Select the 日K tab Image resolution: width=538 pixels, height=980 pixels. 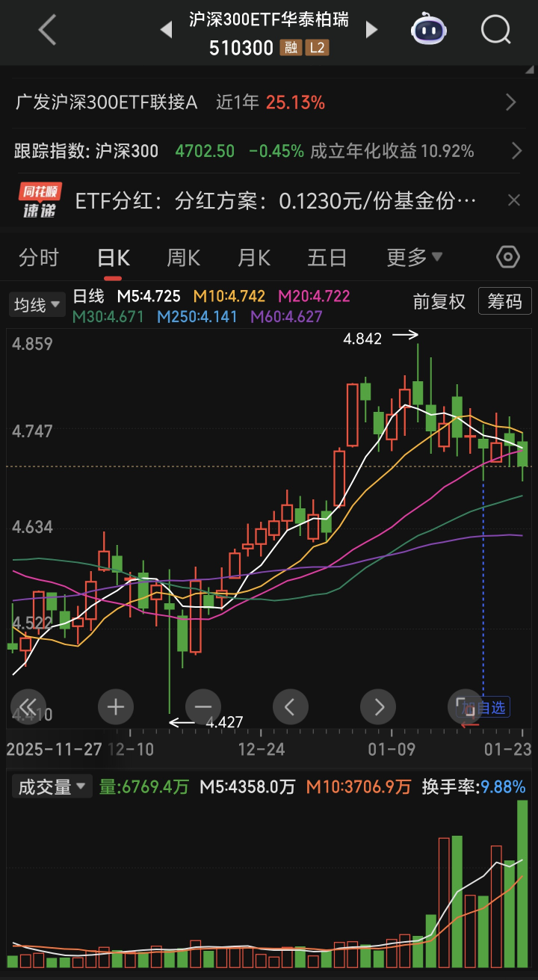pyautogui.click(x=114, y=258)
